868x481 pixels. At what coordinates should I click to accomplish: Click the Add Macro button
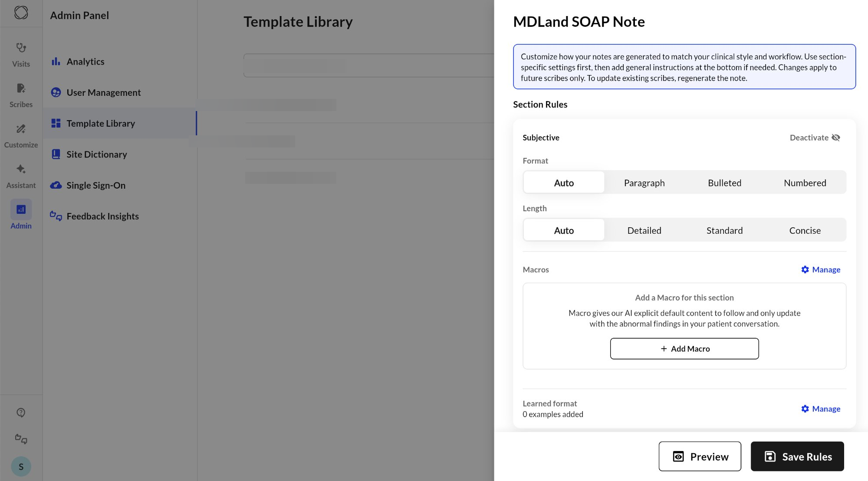click(x=684, y=349)
